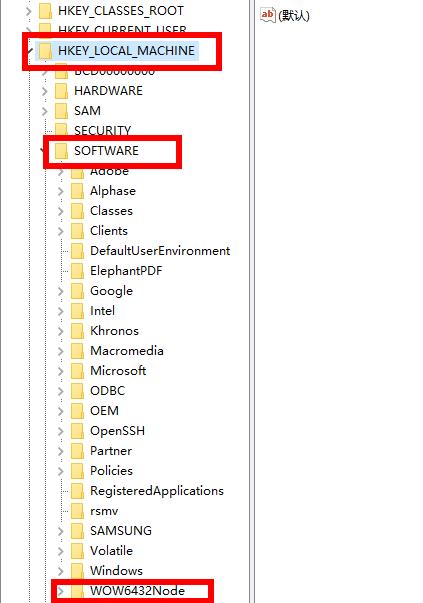
Task: Select the HKEY_LOCAL_MACHINE key
Action: (x=127, y=51)
